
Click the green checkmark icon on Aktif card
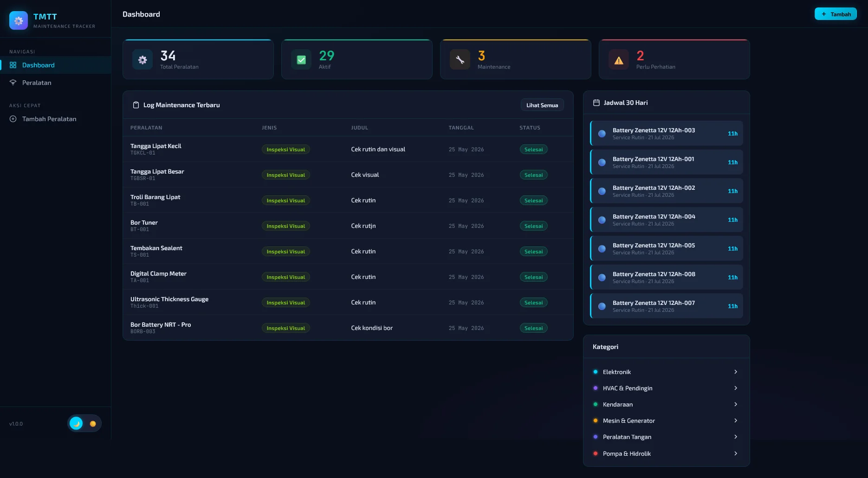pos(301,60)
